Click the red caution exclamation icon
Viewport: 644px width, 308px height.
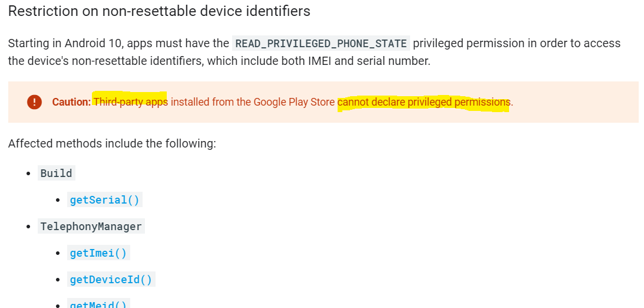pos(35,102)
